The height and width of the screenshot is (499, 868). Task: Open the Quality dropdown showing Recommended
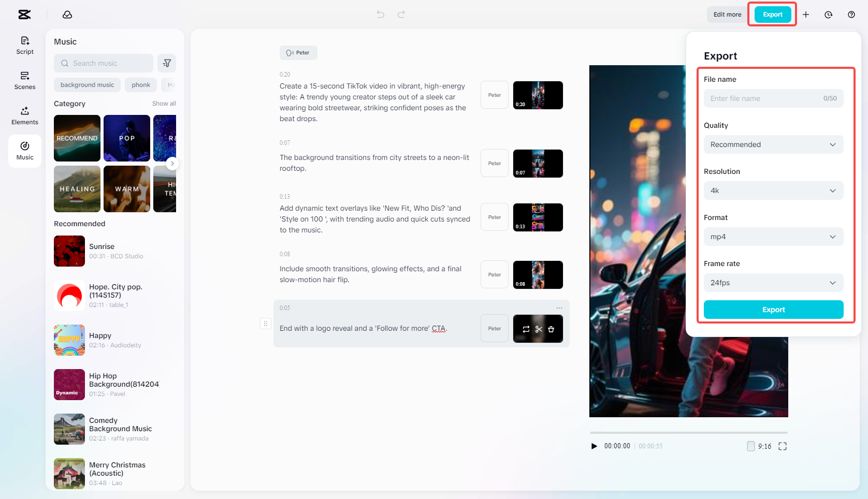[x=773, y=144]
